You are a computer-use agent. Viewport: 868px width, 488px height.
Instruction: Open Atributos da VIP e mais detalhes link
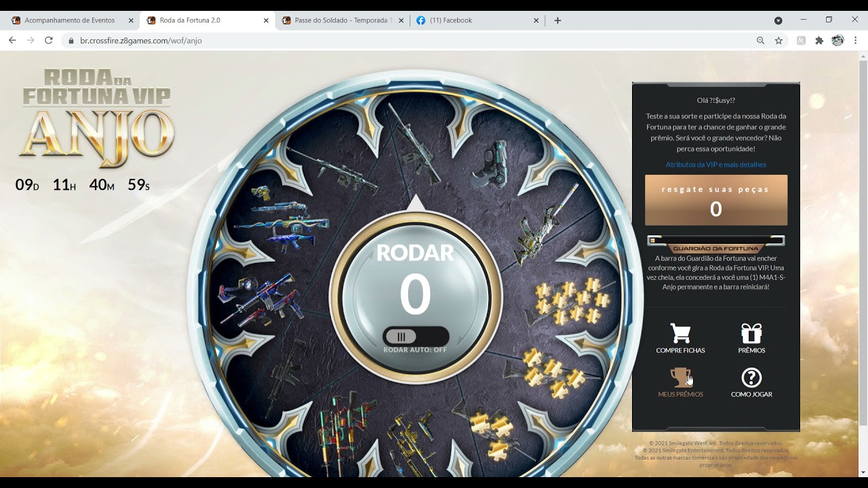tap(715, 165)
